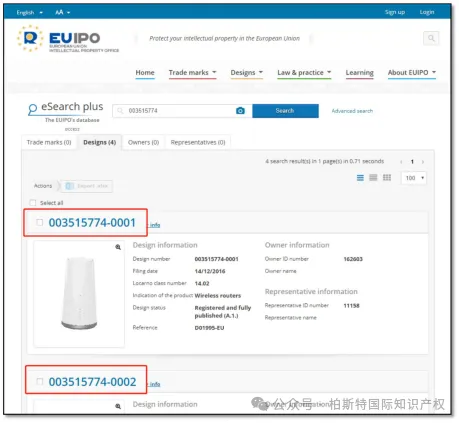The image size is (460, 423).
Task: Zoom image of design 003515774-0002
Action: pos(118,406)
